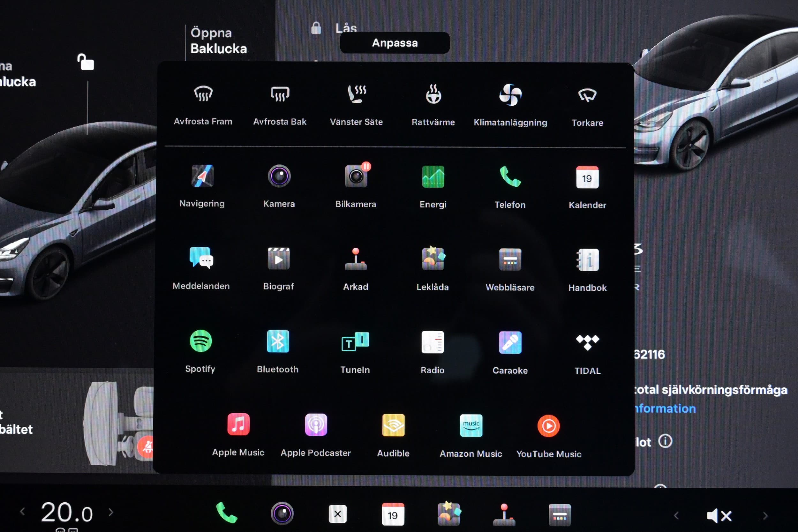Tap the X icon in bottom dock
The height and width of the screenshot is (532, 798).
pos(338,514)
